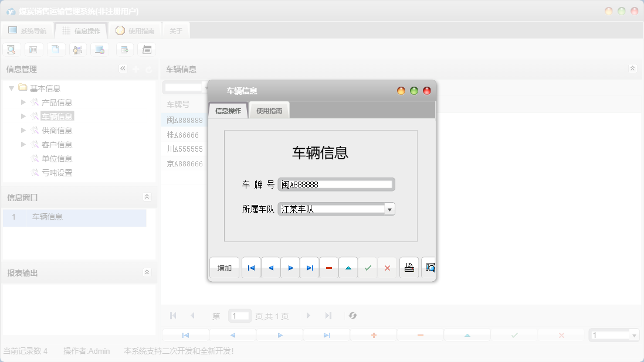The image size is (644, 362).
Task: Open the report view toolbar icon
Action: point(100,49)
